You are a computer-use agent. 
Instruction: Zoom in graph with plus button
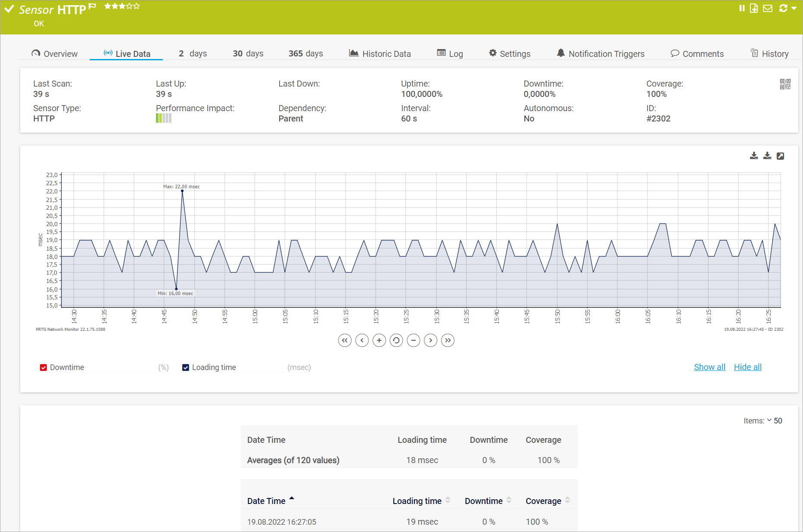(379, 340)
